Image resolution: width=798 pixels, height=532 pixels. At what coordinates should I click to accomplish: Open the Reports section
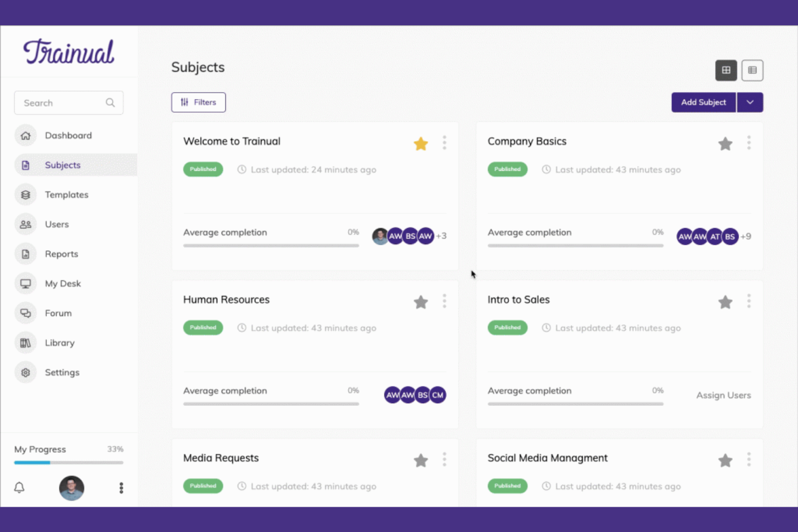pyautogui.click(x=61, y=253)
